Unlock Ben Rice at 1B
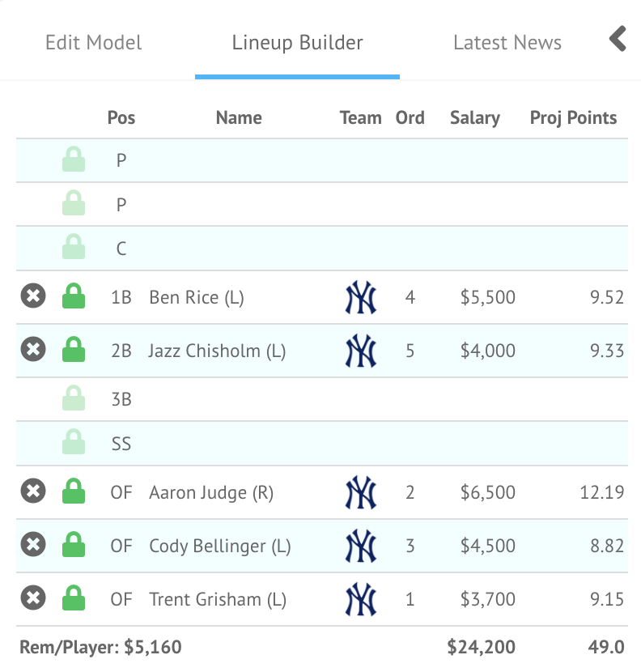641x672 pixels. pos(74,297)
